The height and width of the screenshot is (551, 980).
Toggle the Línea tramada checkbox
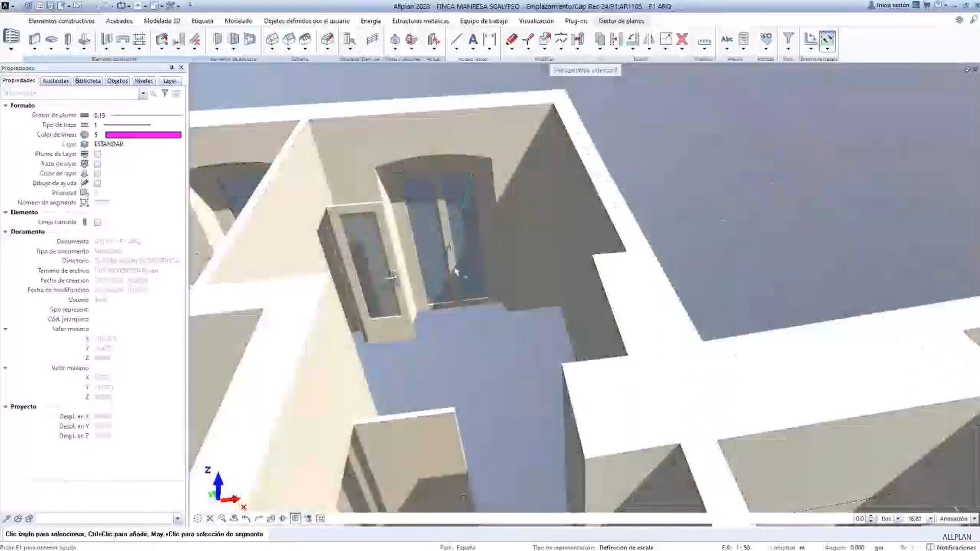(97, 222)
